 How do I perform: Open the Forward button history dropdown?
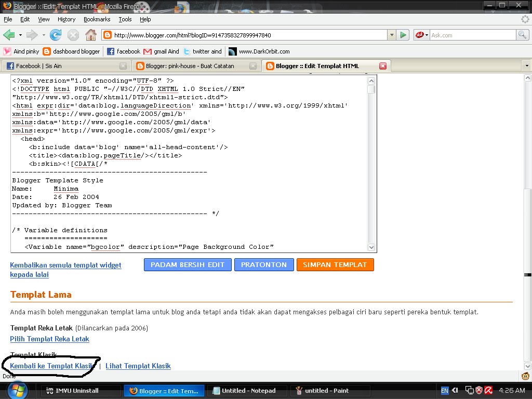coord(44,35)
